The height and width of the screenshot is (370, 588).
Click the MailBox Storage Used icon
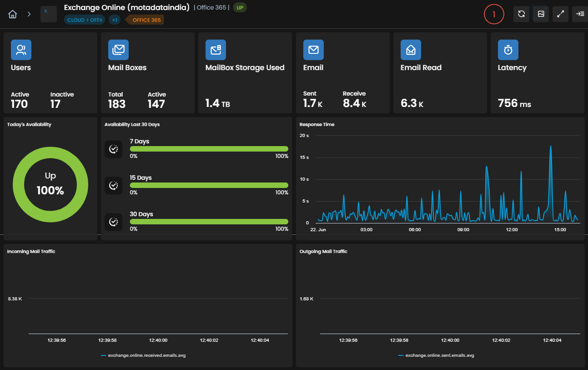tap(216, 50)
